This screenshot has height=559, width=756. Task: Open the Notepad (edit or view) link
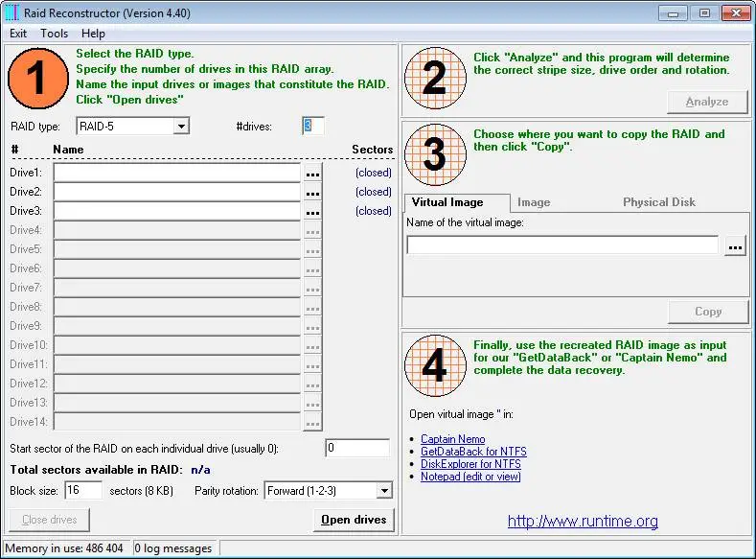point(470,477)
